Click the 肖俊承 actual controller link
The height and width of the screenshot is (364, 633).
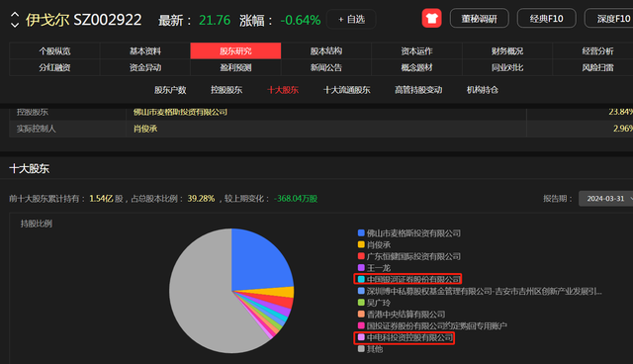click(145, 129)
